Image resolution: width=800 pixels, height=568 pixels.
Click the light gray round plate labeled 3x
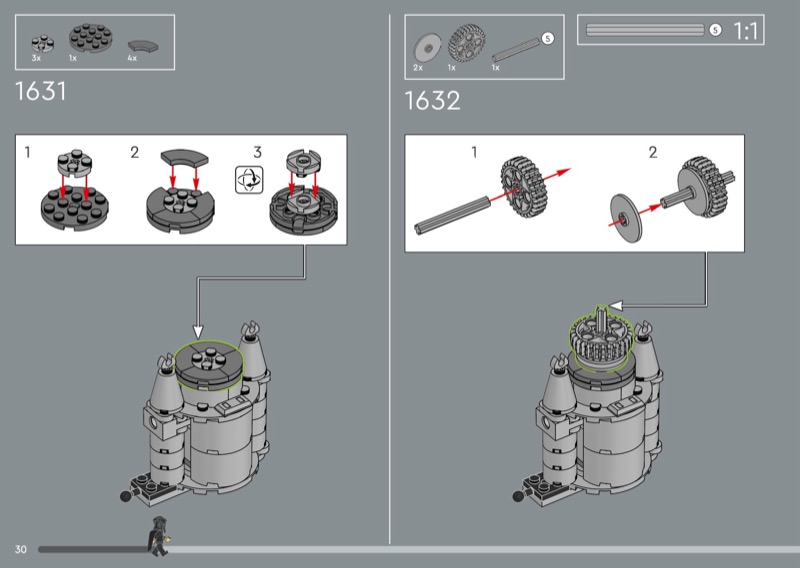pos(40,44)
